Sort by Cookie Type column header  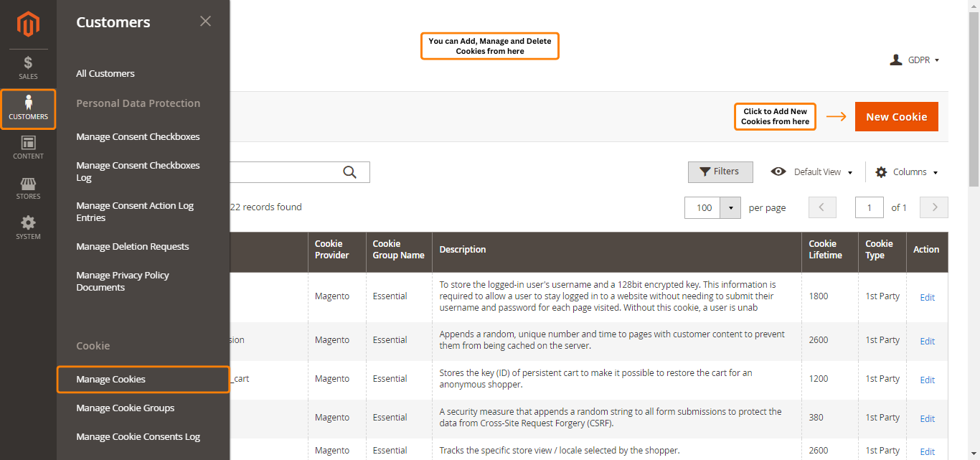point(882,252)
